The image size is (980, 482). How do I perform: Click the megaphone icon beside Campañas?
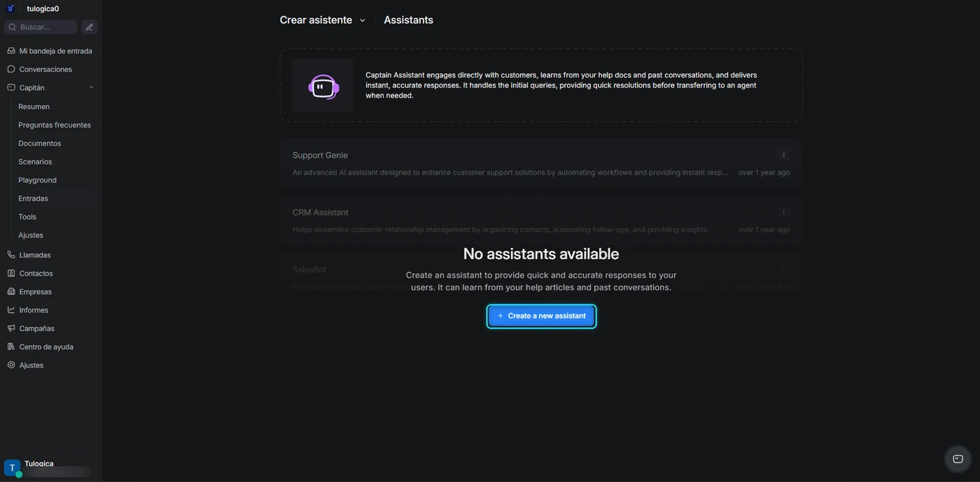11,328
